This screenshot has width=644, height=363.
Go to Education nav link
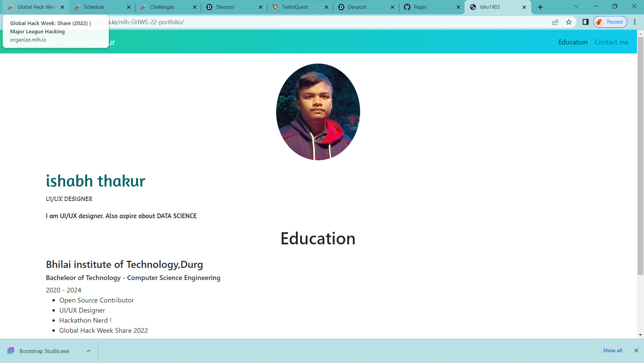pyautogui.click(x=573, y=42)
